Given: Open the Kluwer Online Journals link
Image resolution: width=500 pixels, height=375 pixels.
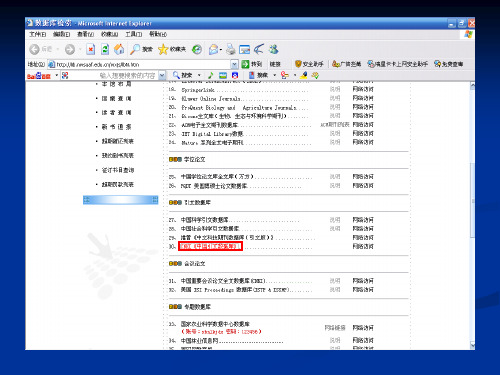Looking at the screenshot, I should click(x=211, y=99).
